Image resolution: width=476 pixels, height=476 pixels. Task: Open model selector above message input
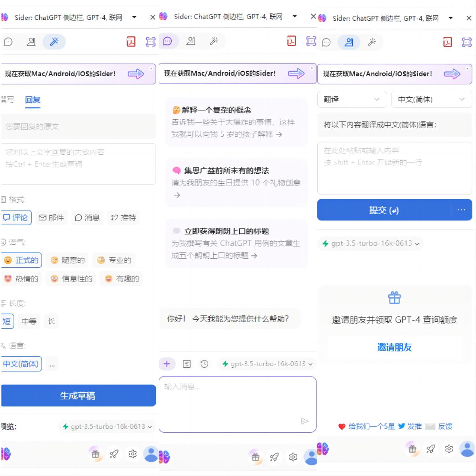pos(267,364)
